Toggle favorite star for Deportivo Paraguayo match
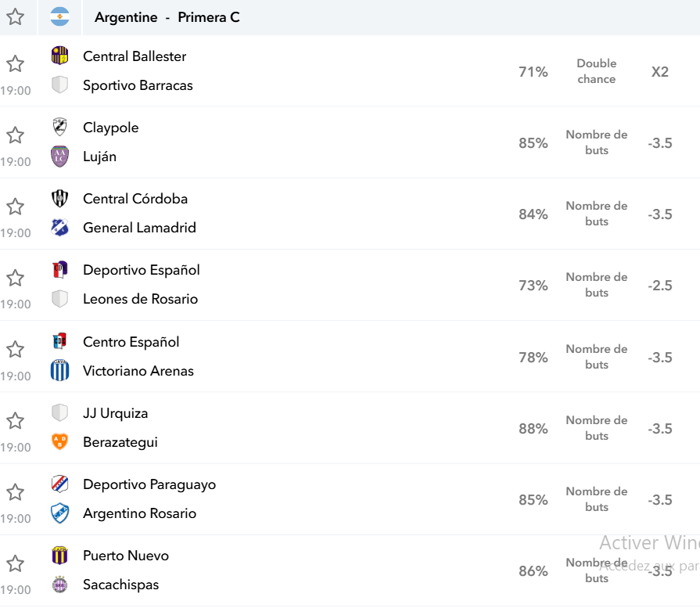Image resolution: width=700 pixels, height=608 pixels. (15, 492)
